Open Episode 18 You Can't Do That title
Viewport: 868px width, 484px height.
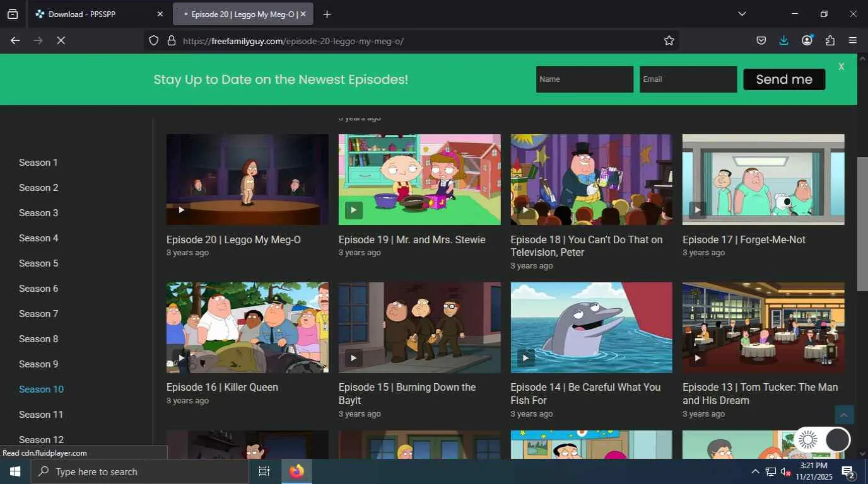coord(587,246)
